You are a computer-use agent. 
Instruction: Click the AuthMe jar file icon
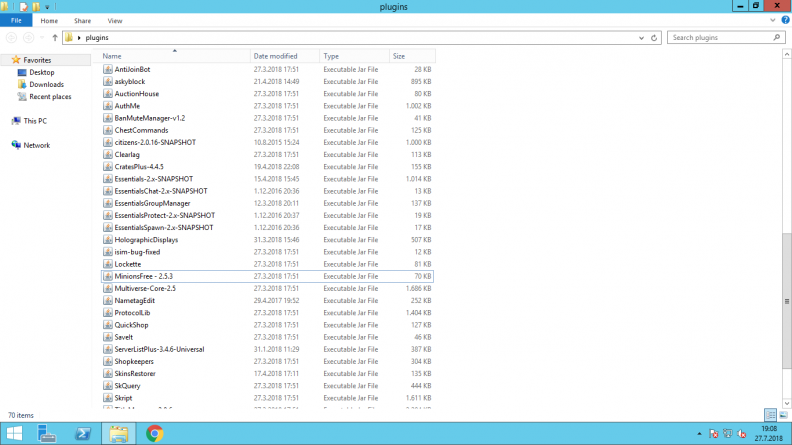108,106
